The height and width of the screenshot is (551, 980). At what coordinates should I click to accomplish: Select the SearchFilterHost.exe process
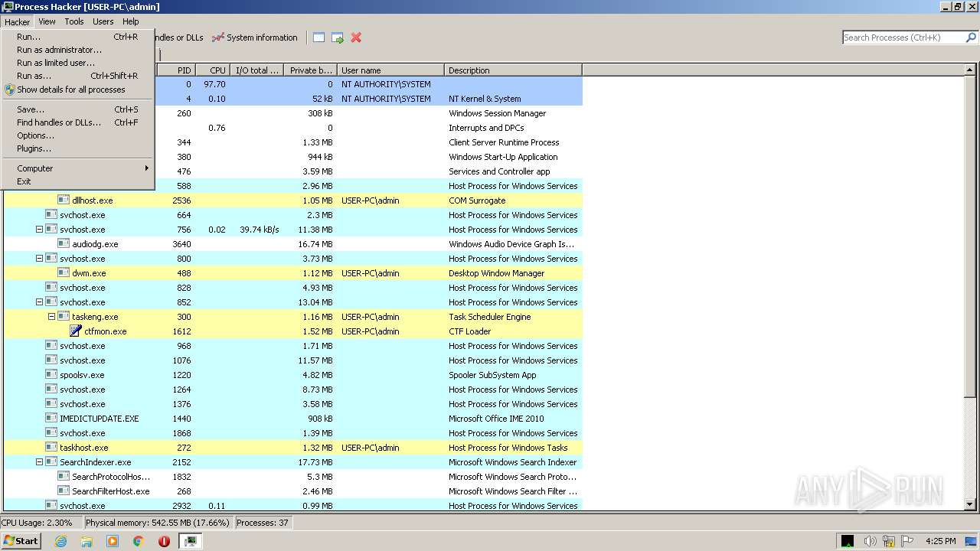coord(293,491)
